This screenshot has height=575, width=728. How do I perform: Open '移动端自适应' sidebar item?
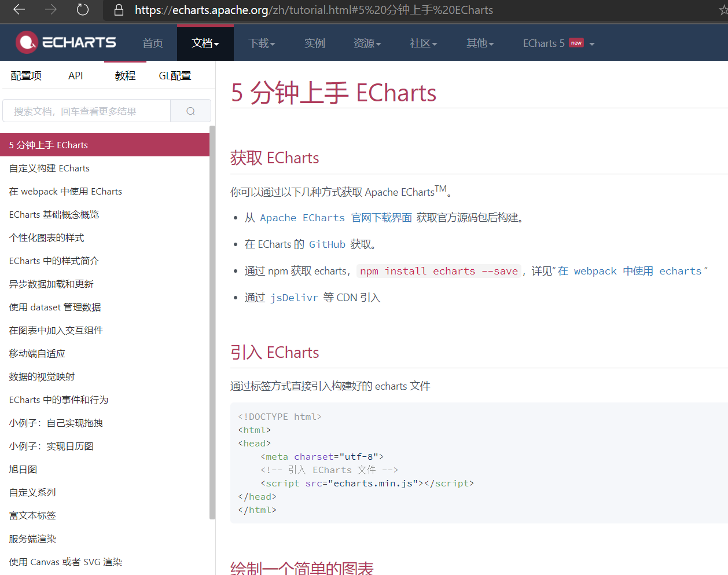(105, 353)
